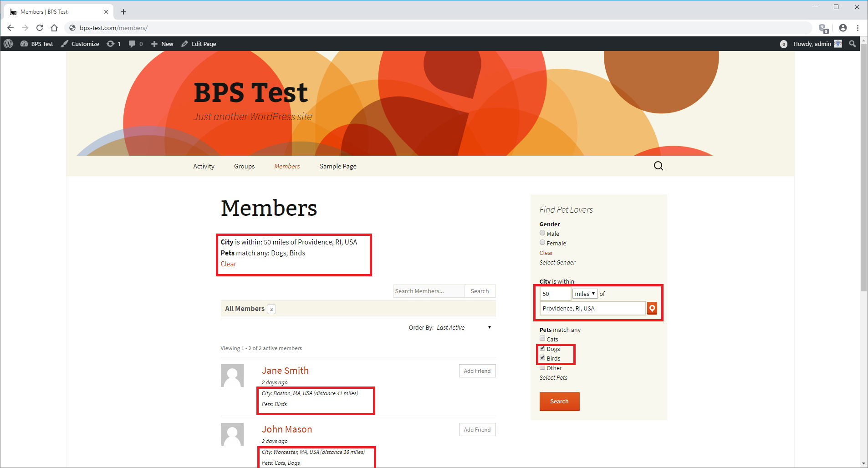Open the Customize paintbrush icon
The image size is (868, 468).
(64, 44)
